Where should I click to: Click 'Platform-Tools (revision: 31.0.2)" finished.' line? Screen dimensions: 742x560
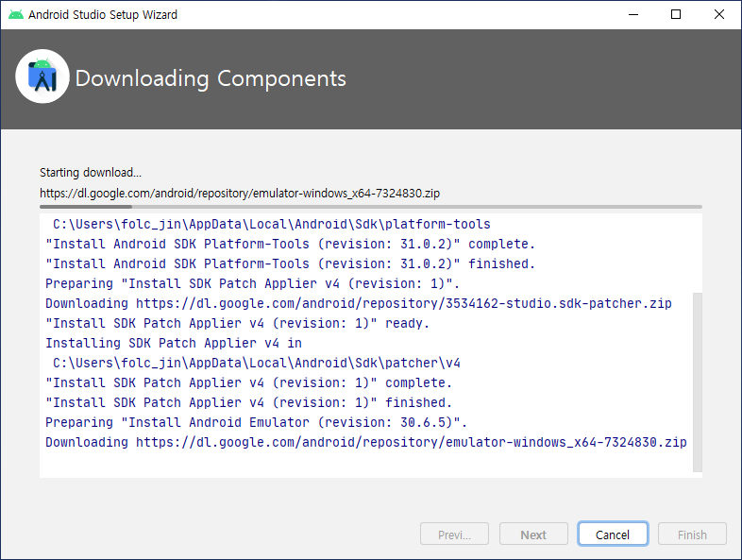pyautogui.click(x=290, y=263)
